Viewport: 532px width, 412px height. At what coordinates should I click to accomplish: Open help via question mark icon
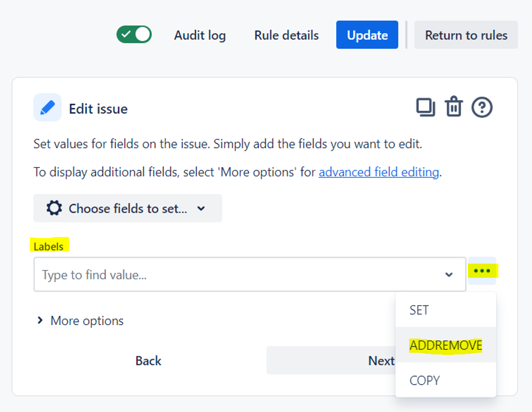click(x=482, y=107)
